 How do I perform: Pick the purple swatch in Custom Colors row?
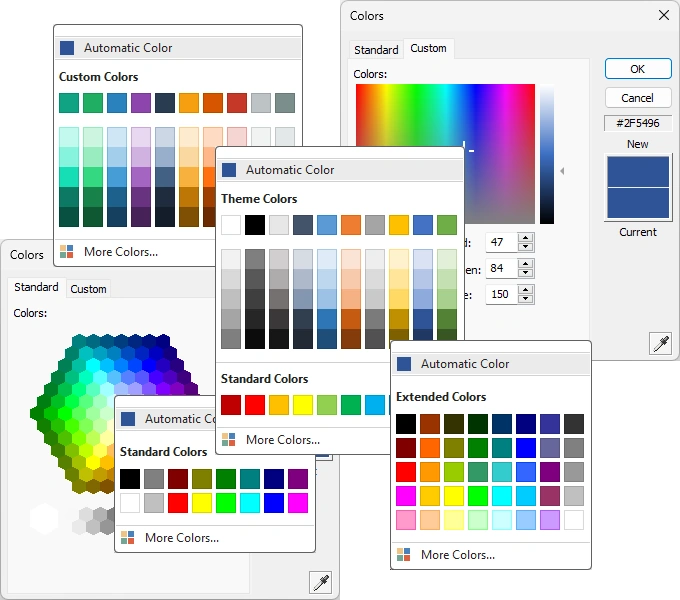point(141,103)
